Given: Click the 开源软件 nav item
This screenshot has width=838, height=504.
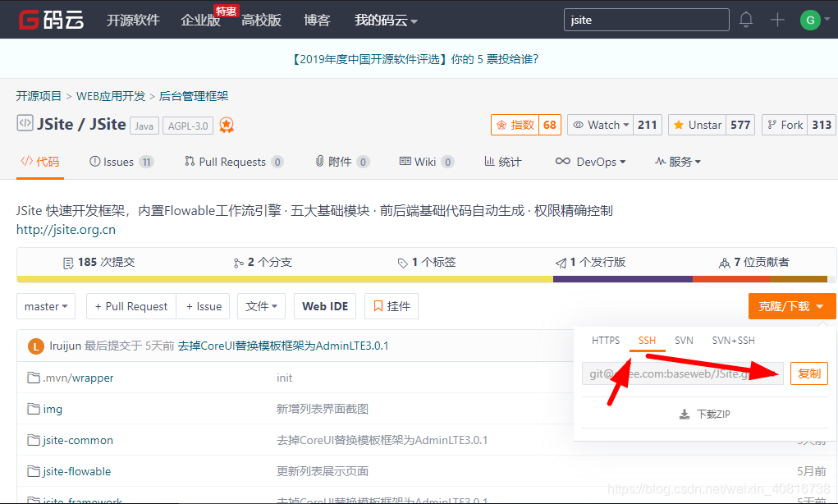Looking at the screenshot, I should tap(133, 21).
